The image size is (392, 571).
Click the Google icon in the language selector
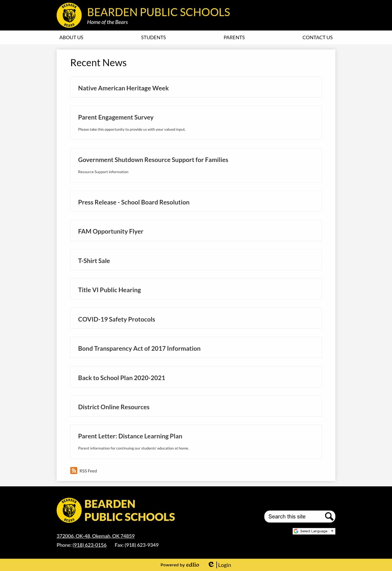[296, 531]
